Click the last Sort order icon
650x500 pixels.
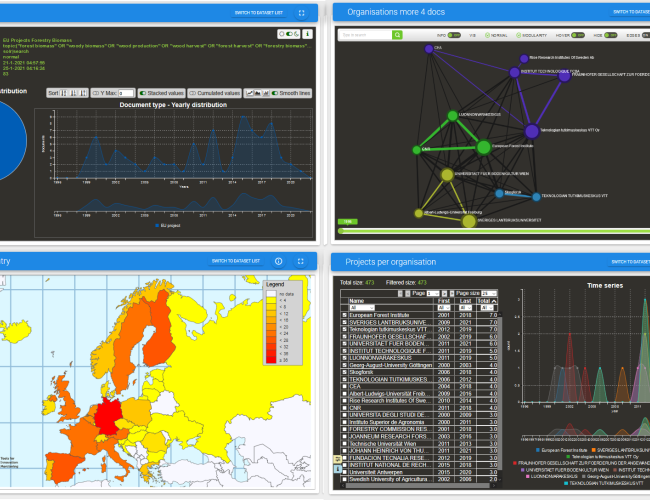tap(83, 93)
